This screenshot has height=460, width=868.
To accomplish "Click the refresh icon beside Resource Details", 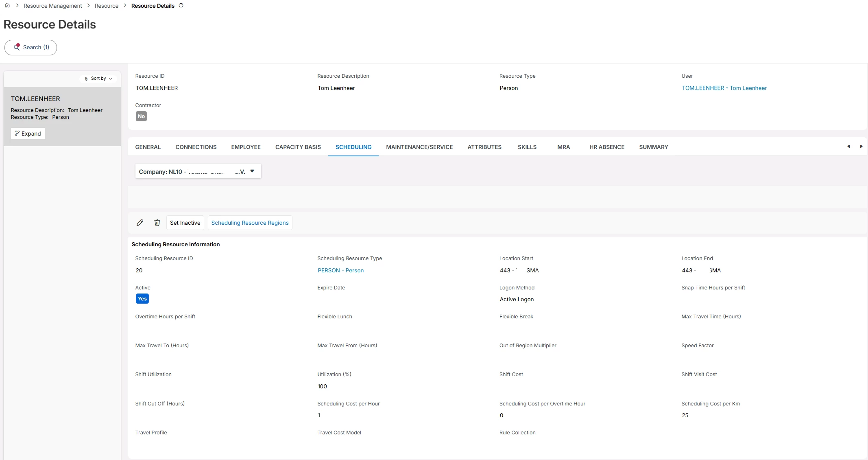I will (181, 6).
